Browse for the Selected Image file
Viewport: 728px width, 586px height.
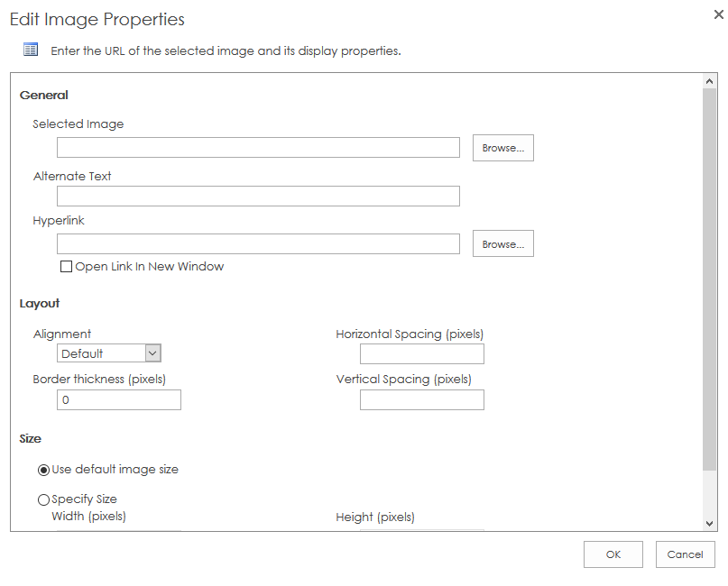503,148
